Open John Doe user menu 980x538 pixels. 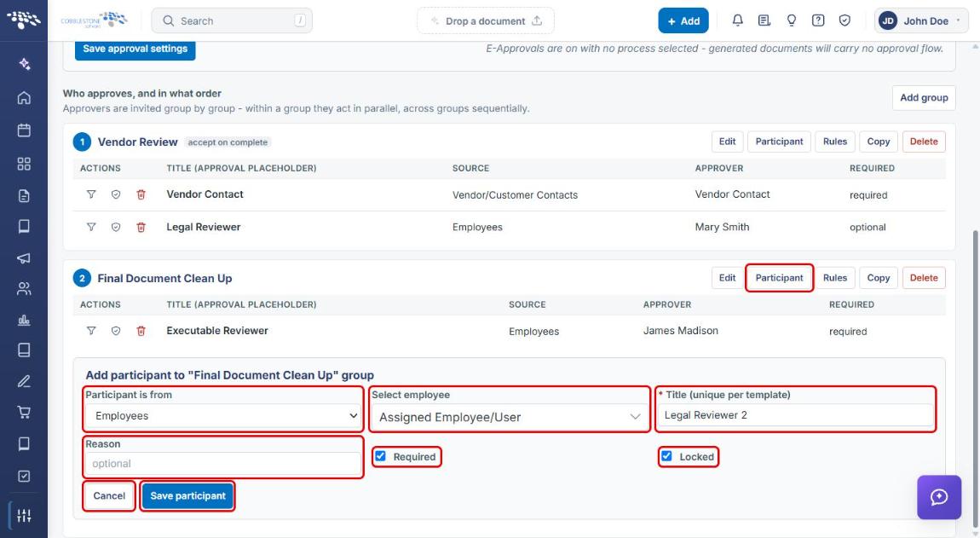(921, 20)
